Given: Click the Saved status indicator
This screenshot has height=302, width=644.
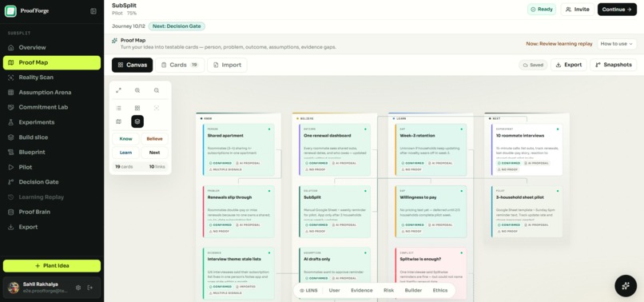Looking at the screenshot, I should [x=533, y=65].
